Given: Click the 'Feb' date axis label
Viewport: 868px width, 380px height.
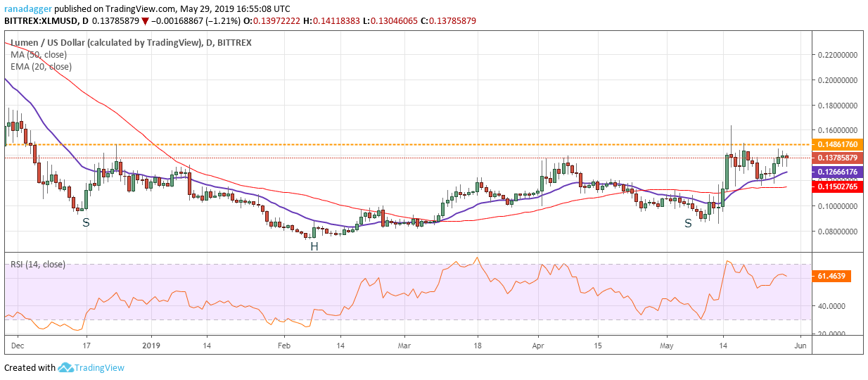Looking at the screenshot, I should click(284, 346).
